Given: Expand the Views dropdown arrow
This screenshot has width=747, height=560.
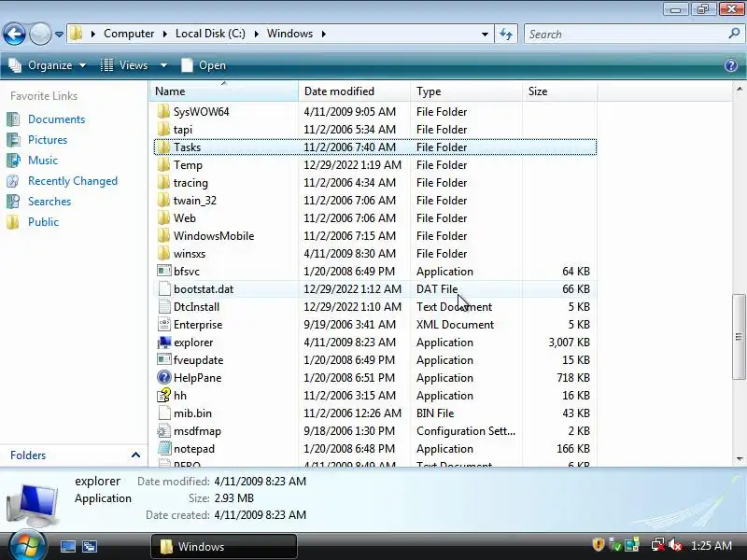Looking at the screenshot, I should click(x=163, y=65).
